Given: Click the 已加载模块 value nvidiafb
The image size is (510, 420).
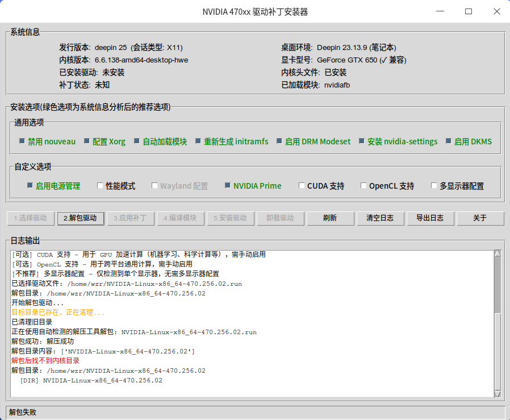Looking at the screenshot, I should pyautogui.click(x=337, y=85).
